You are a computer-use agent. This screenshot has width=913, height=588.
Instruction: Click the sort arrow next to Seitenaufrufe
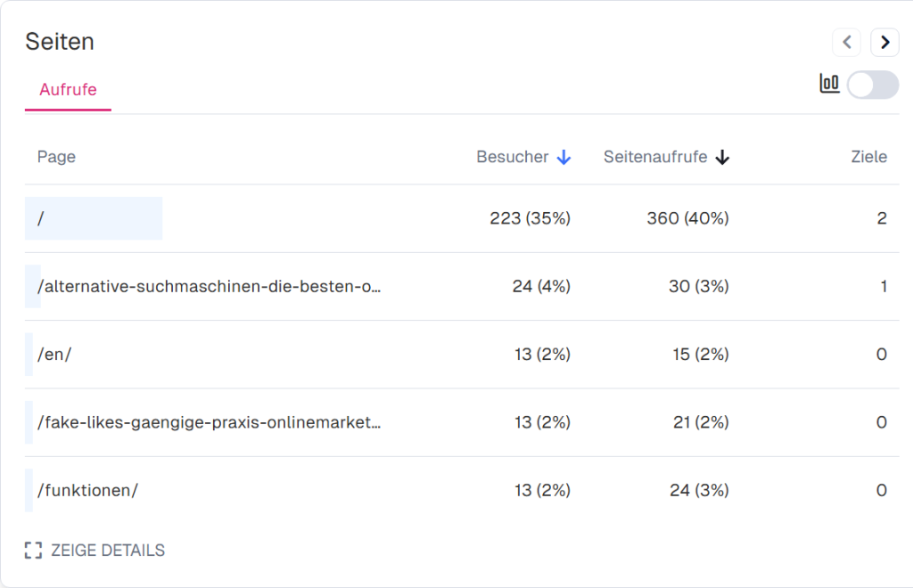(724, 157)
